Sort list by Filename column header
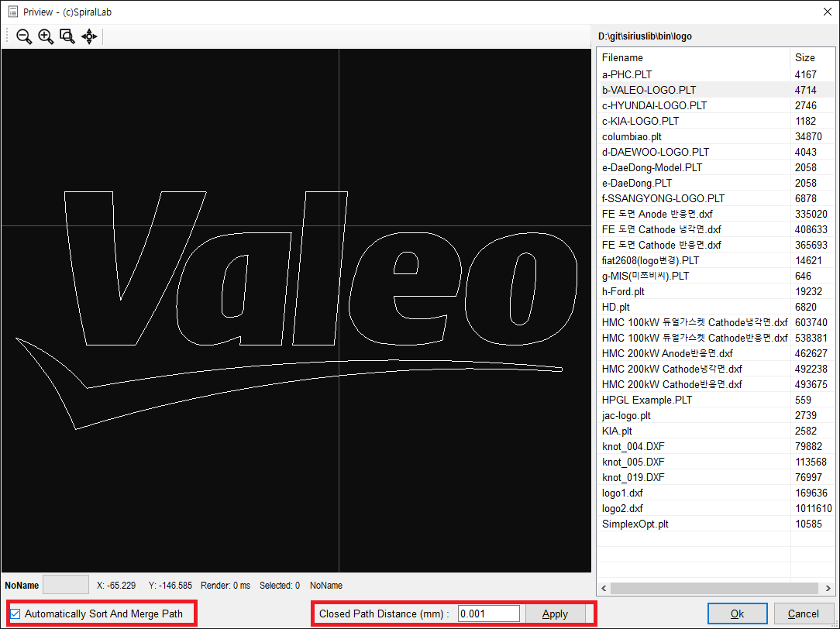 (x=693, y=57)
